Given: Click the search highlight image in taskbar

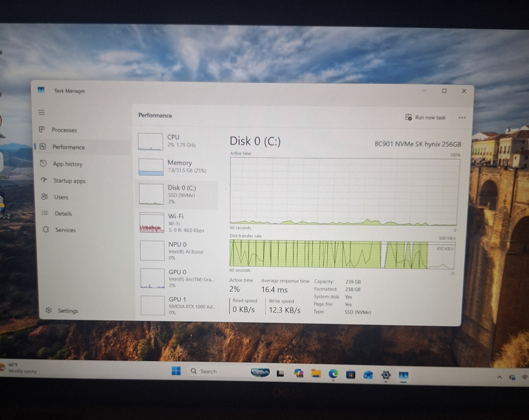Looking at the screenshot, I should click(x=260, y=372).
